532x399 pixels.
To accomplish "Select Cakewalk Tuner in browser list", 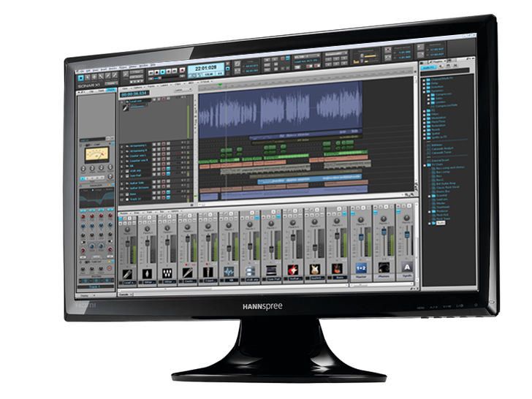I will click(441, 152).
